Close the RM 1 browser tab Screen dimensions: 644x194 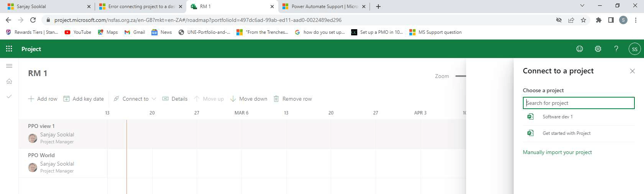pyautogui.click(x=272, y=7)
